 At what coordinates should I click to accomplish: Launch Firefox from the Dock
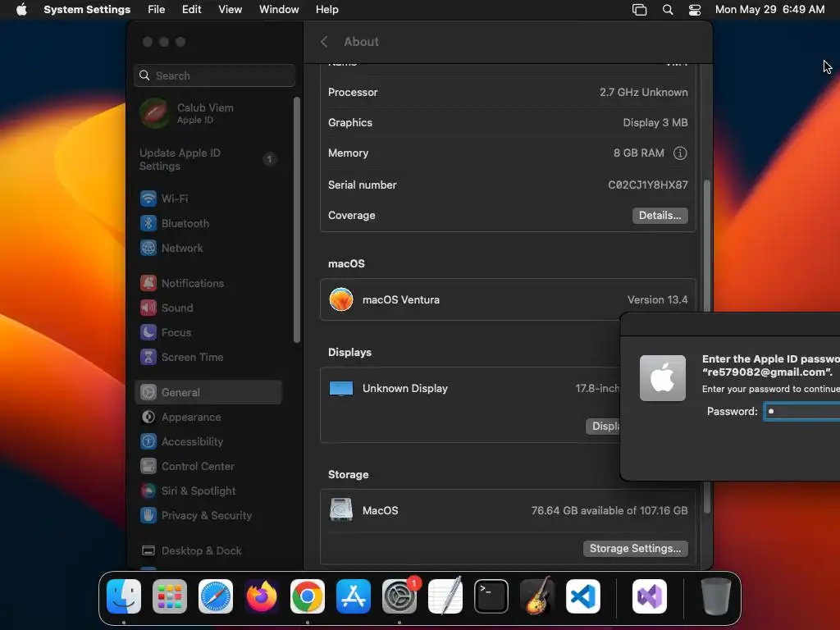pos(262,596)
